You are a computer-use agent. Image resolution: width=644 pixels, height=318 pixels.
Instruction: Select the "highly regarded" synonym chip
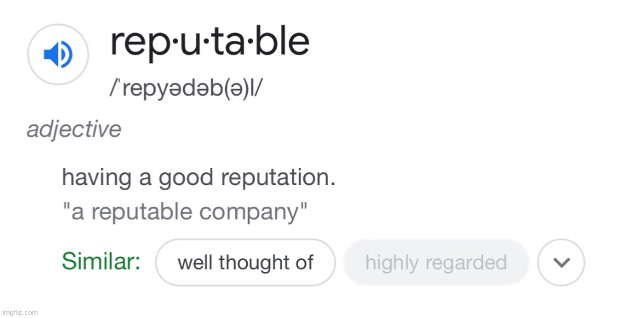pyautogui.click(x=435, y=262)
